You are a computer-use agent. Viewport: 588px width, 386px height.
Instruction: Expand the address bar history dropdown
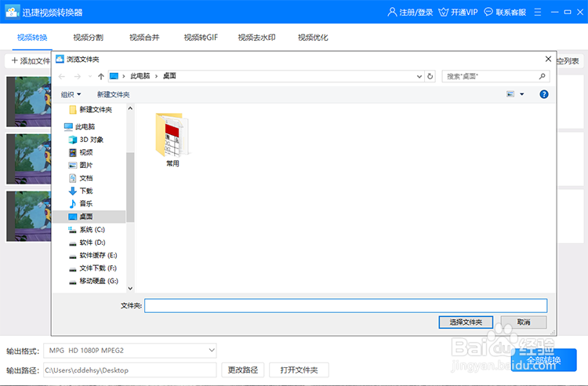[419, 77]
